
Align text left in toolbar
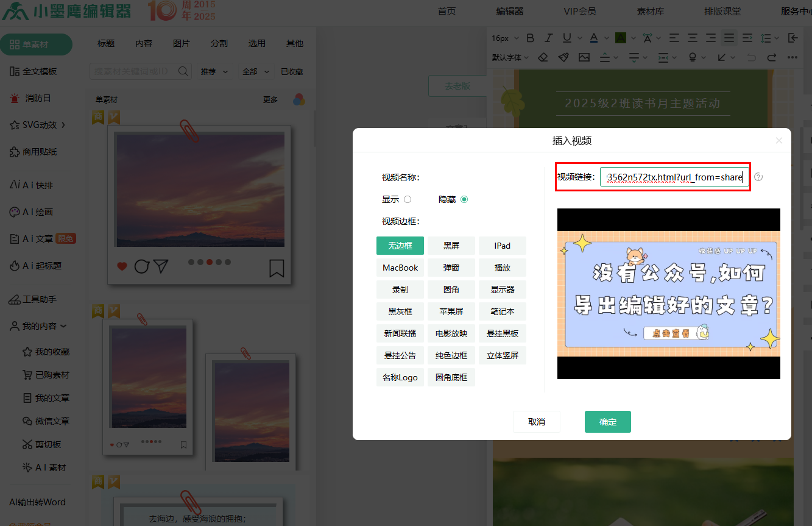pos(674,38)
